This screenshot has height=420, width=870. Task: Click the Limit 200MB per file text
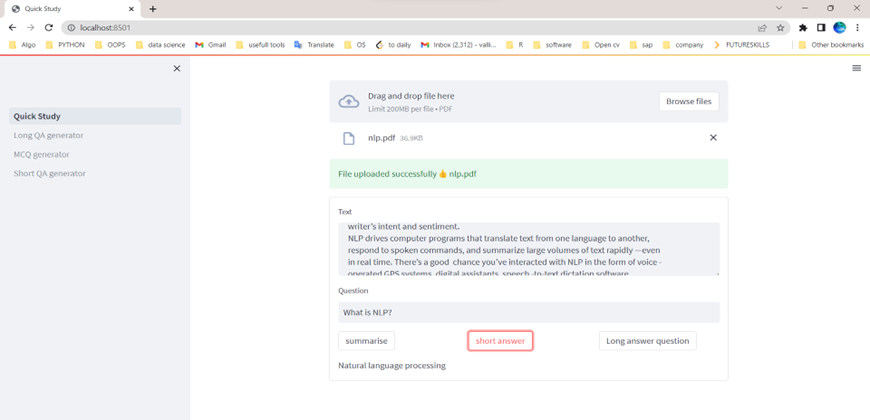410,109
